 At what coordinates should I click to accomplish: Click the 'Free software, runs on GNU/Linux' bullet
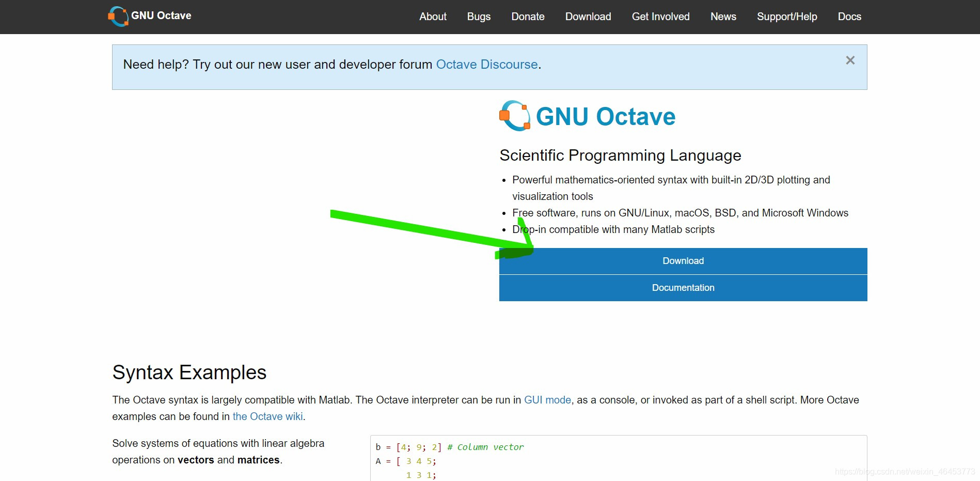pos(680,213)
